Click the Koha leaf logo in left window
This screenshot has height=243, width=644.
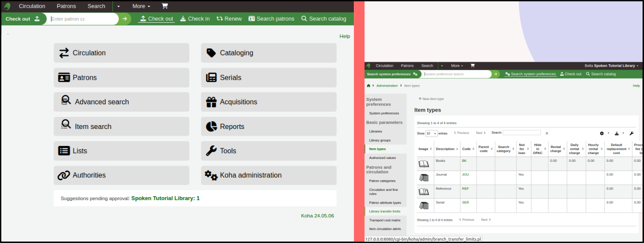click(x=7, y=6)
